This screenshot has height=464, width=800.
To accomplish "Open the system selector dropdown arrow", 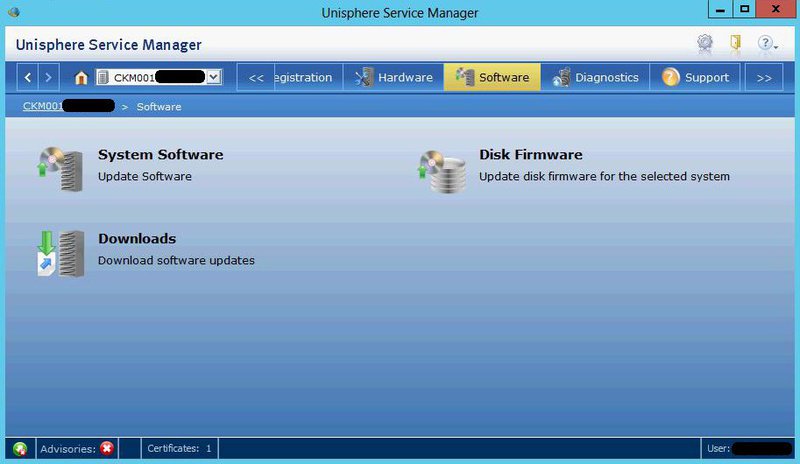I will tap(214, 77).
